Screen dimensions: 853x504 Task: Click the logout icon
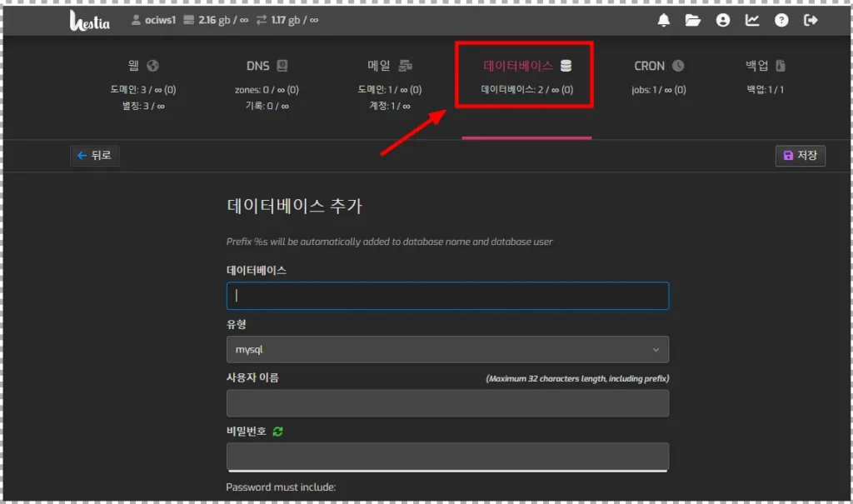pyautogui.click(x=811, y=20)
